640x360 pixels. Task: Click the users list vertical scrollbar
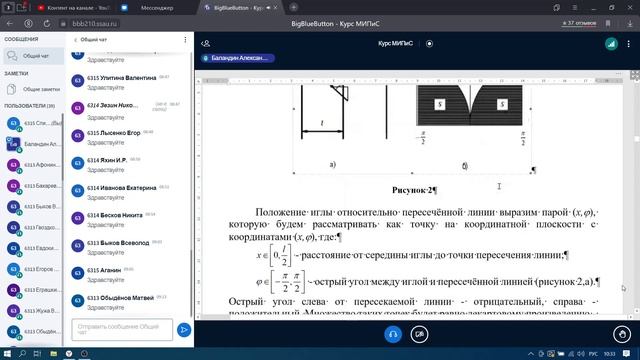[62, 147]
